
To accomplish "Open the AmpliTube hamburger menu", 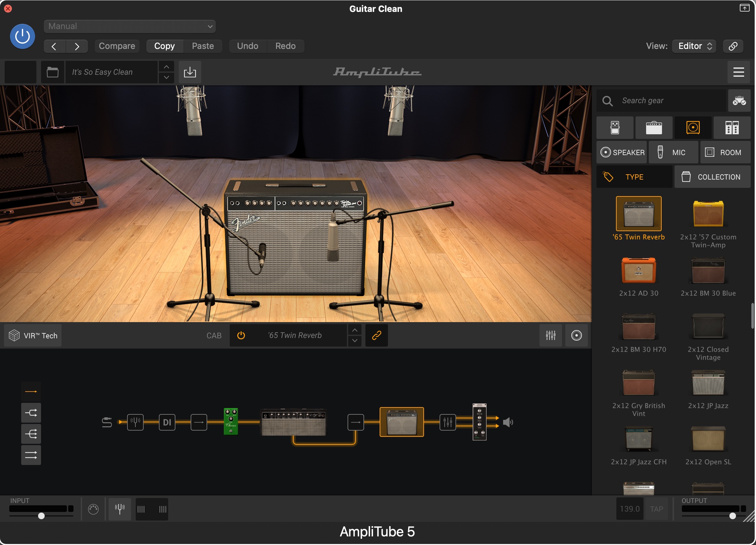I will (x=739, y=72).
